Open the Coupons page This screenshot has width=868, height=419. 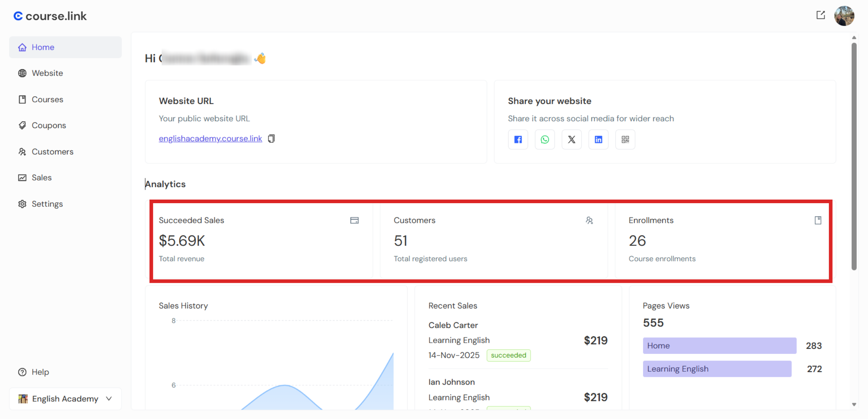point(65,125)
